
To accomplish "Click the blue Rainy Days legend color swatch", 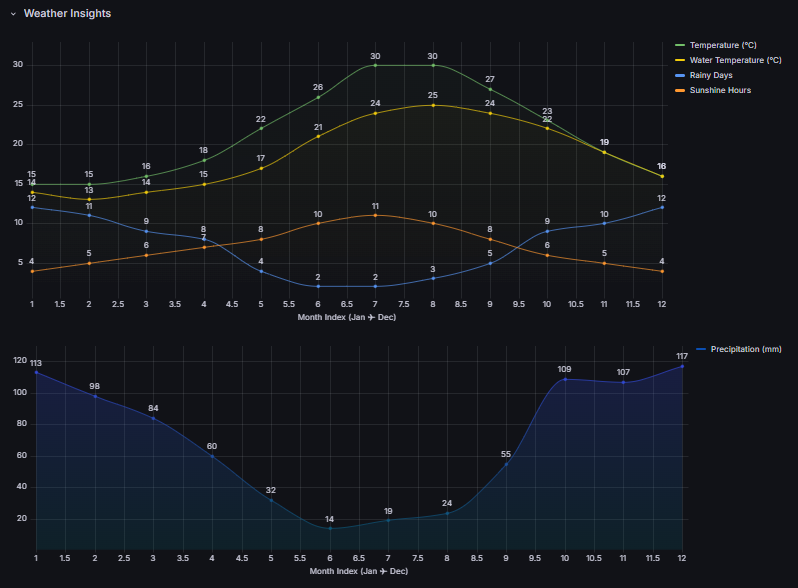I will tap(680, 75).
